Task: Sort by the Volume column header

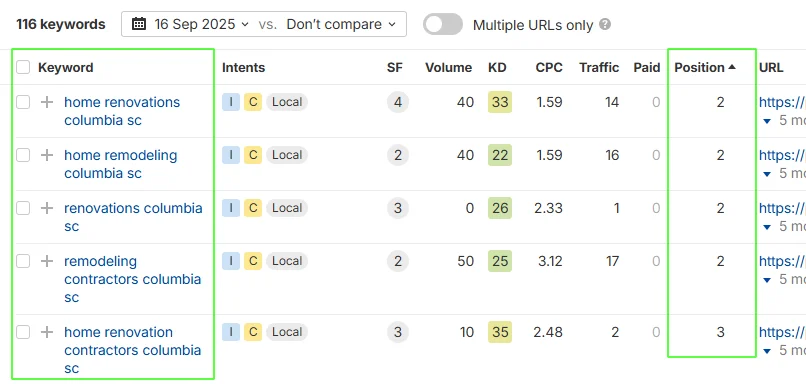Action: tap(448, 67)
